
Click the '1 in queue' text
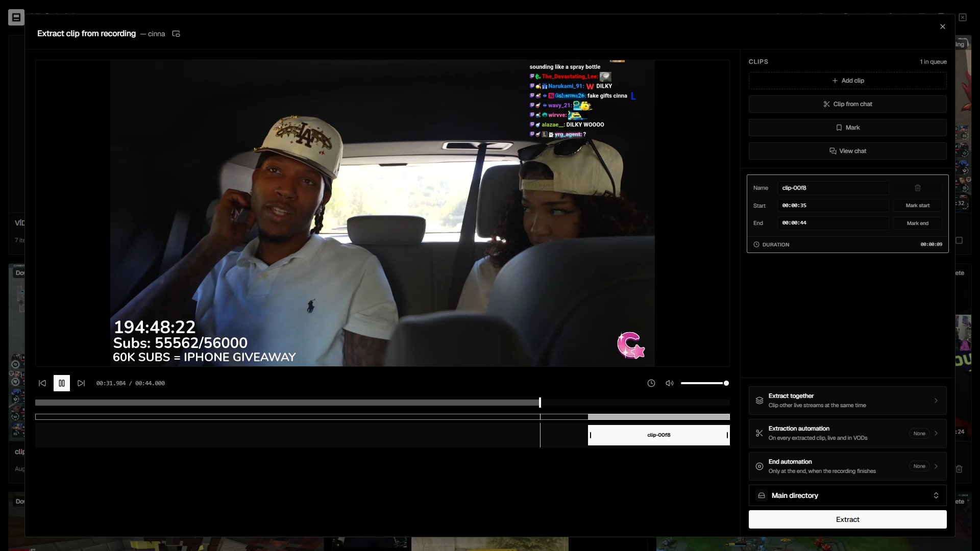(x=934, y=62)
